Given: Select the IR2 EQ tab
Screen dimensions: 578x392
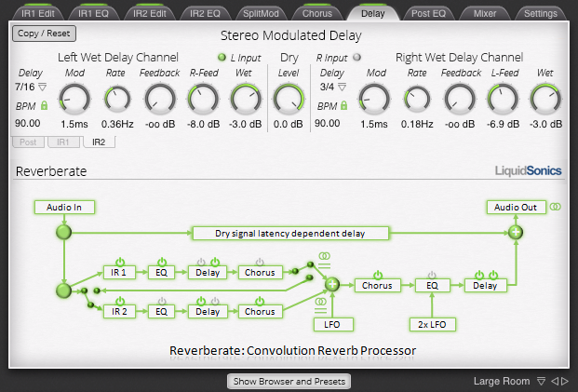Looking at the screenshot, I should pyautogui.click(x=205, y=13).
